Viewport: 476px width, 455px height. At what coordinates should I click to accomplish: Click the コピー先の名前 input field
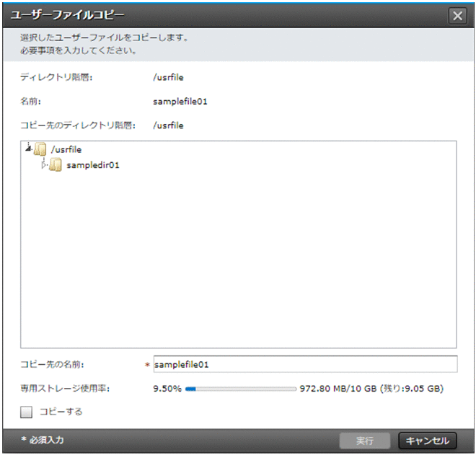coord(305,364)
